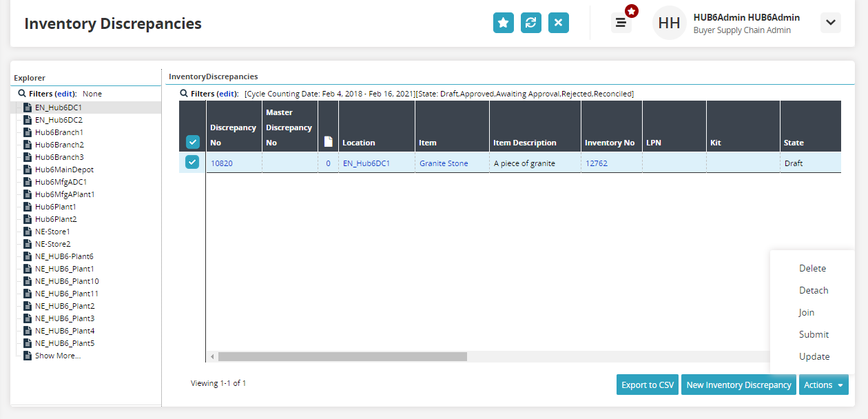Select NE_HUB6_Plant3 in the Explorer tree
The height and width of the screenshot is (419, 868).
(x=65, y=318)
